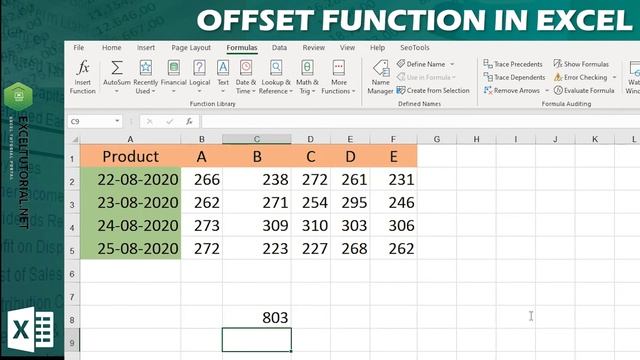640x360 pixels.
Task: Open the Date & Time functions icon
Action: coord(246,68)
